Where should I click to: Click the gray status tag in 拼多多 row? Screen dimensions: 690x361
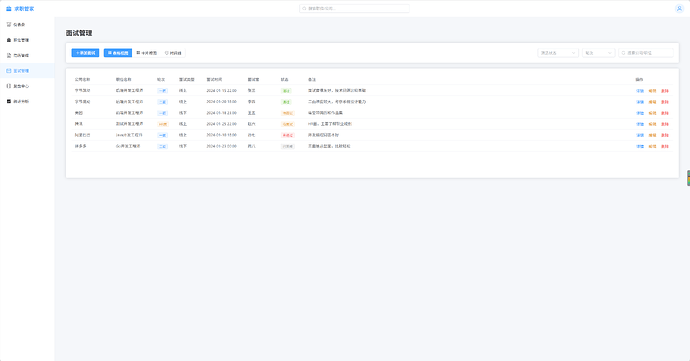coord(288,146)
